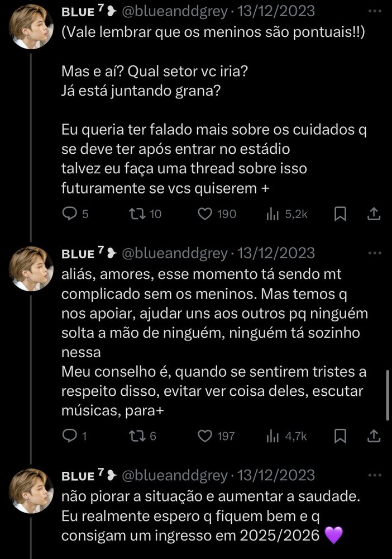Open @blueanddgrey handle on first tweet
The width and height of the screenshot is (392, 559).
(x=174, y=11)
